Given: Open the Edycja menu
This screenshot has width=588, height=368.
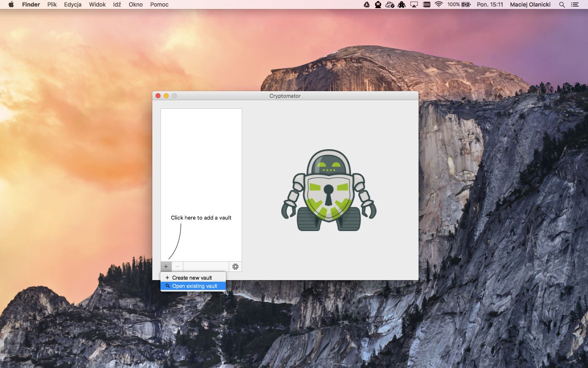Looking at the screenshot, I should tap(73, 4).
